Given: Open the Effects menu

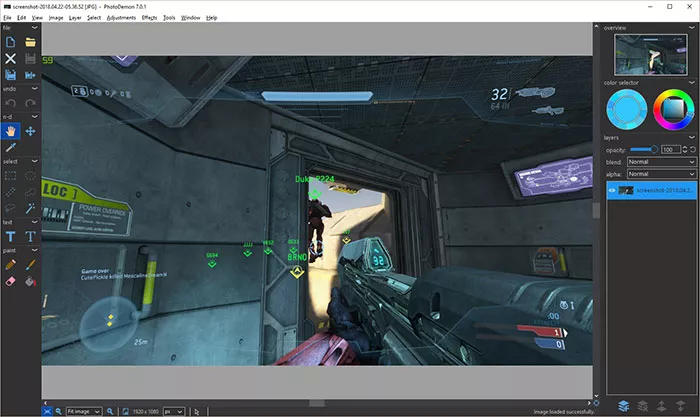Looking at the screenshot, I should pos(149,18).
